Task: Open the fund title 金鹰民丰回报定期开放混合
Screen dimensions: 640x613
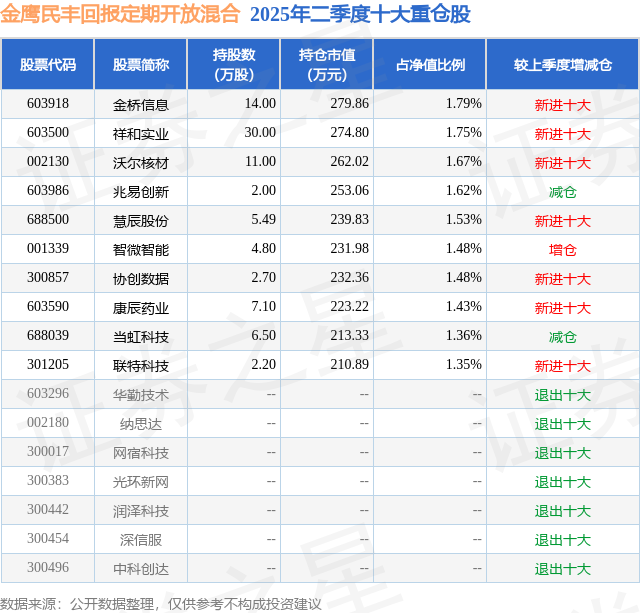Action: click(x=120, y=14)
